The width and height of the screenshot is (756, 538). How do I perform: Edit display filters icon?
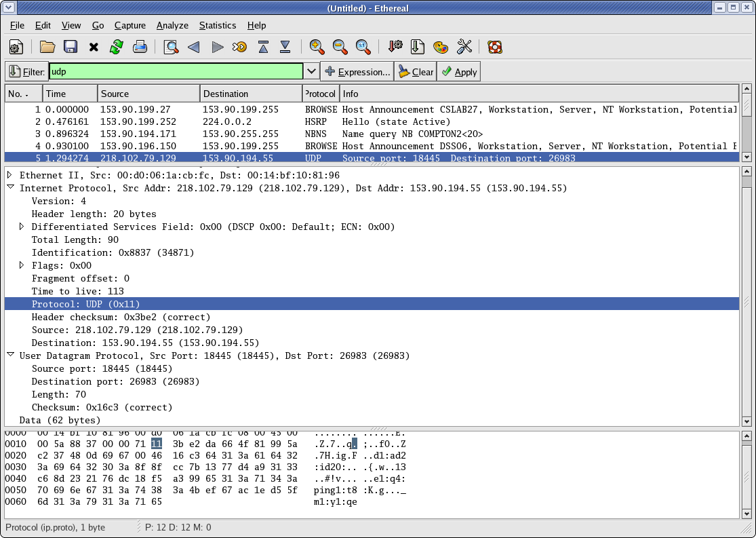point(418,47)
